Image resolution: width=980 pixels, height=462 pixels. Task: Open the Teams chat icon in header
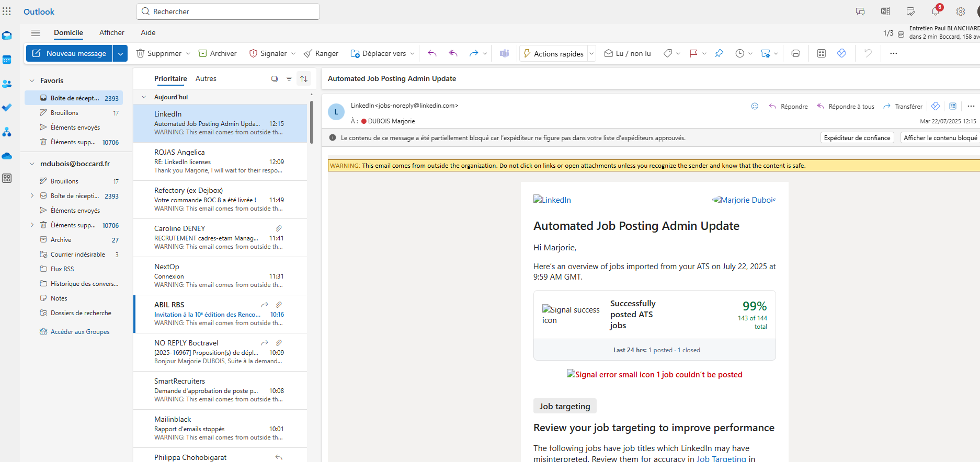[x=860, y=11]
